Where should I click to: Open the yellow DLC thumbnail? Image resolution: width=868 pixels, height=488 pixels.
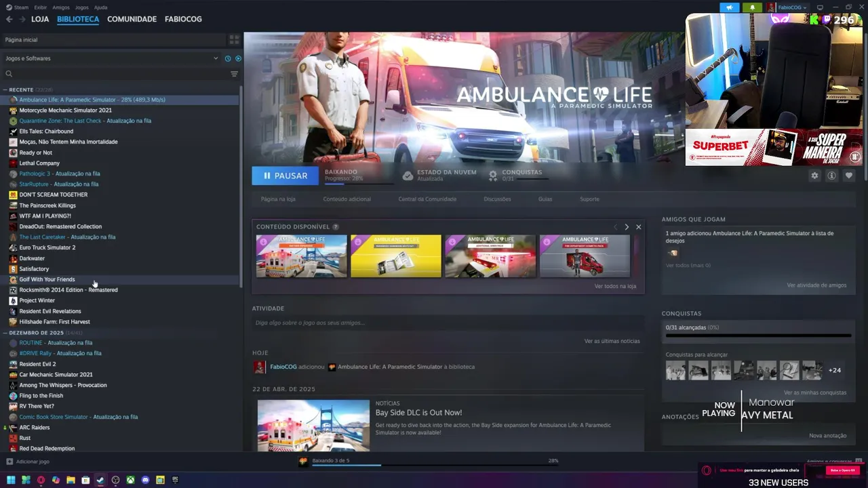(396, 256)
